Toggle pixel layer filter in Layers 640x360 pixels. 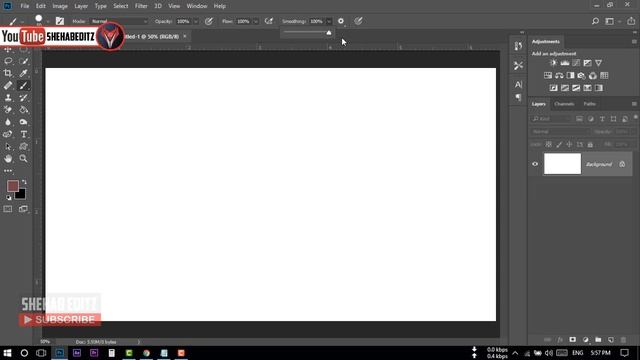coord(579,119)
